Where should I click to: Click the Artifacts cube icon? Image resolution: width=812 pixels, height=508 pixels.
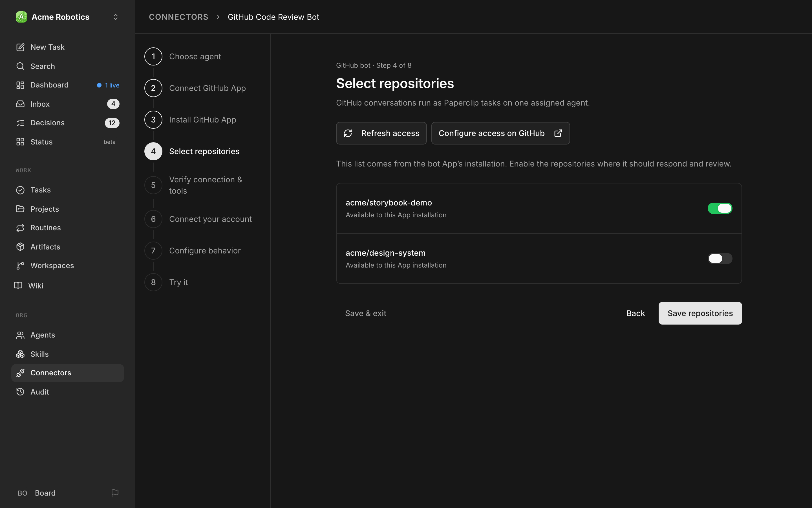pyautogui.click(x=20, y=247)
